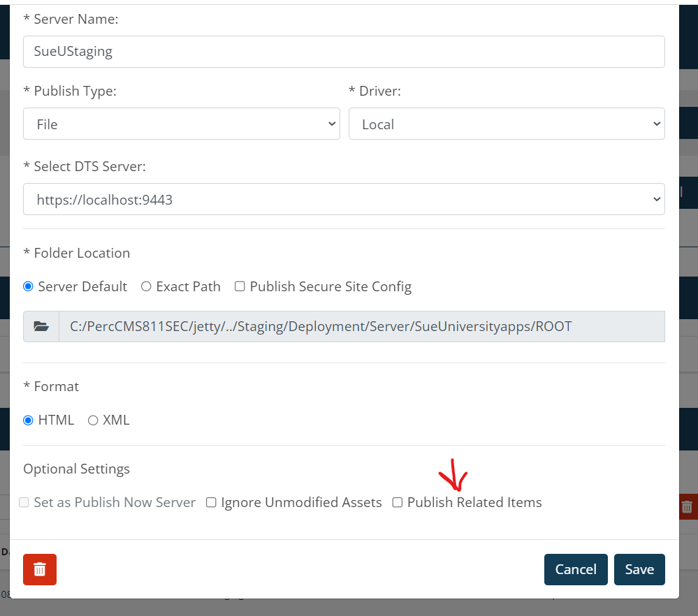The height and width of the screenshot is (616, 698).
Task: Choose the XML format radio button
Action: tap(93, 420)
